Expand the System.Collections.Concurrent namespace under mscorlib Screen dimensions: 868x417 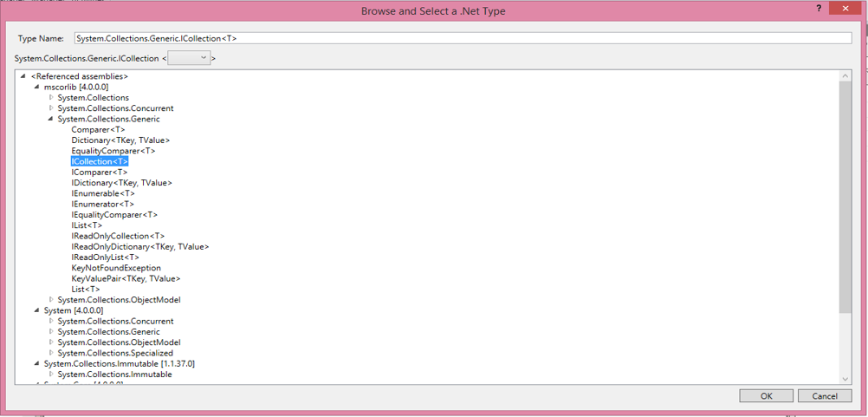(x=51, y=108)
